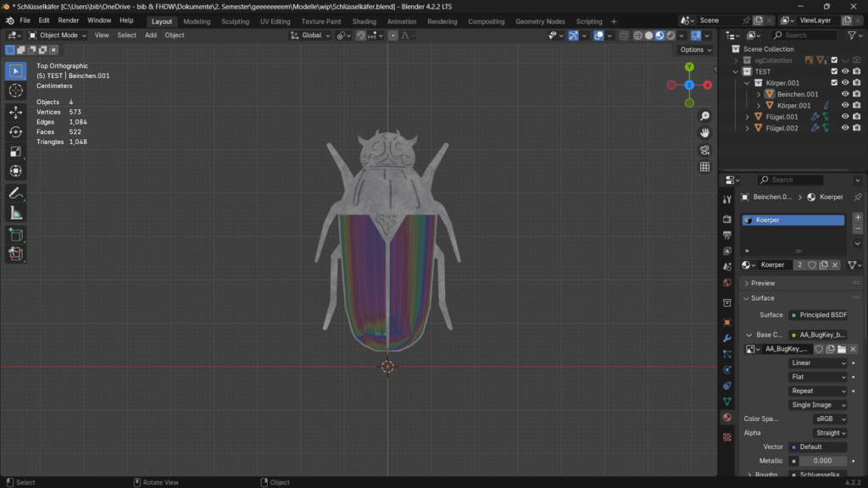Image resolution: width=868 pixels, height=488 pixels.
Task: Click the Metallic value slider
Action: (x=818, y=461)
